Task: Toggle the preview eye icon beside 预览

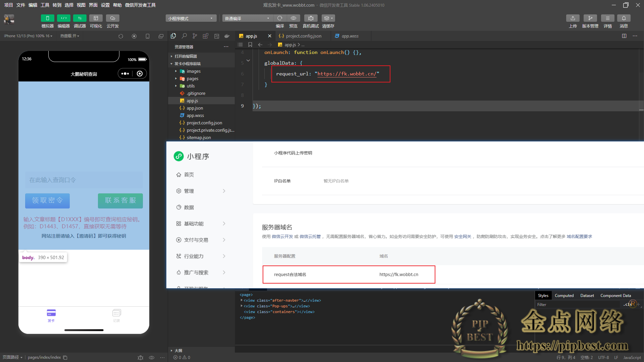Action: coord(293,18)
